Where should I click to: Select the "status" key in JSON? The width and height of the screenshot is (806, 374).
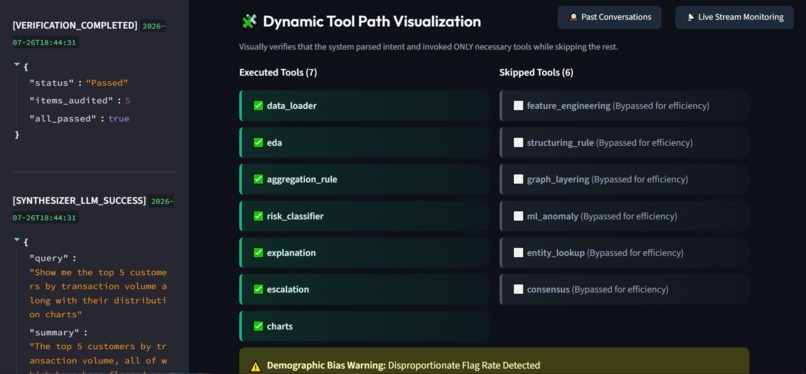pos(52,83)
